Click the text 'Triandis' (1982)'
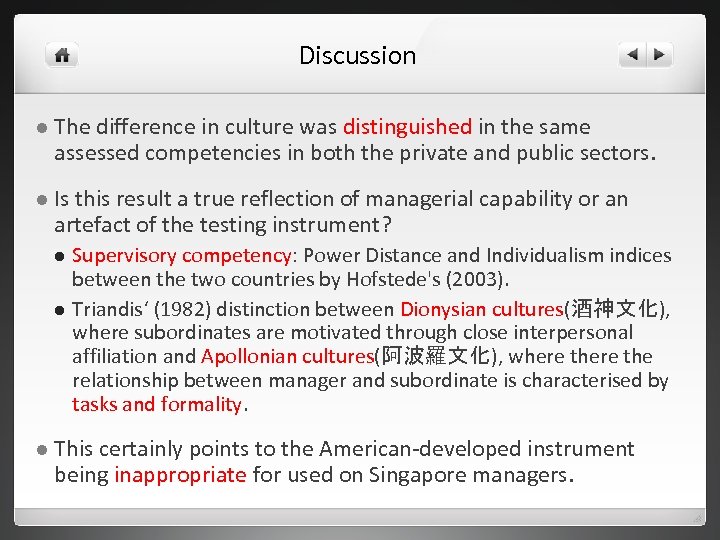Viewport: 720px width, 540px height. 141,309
